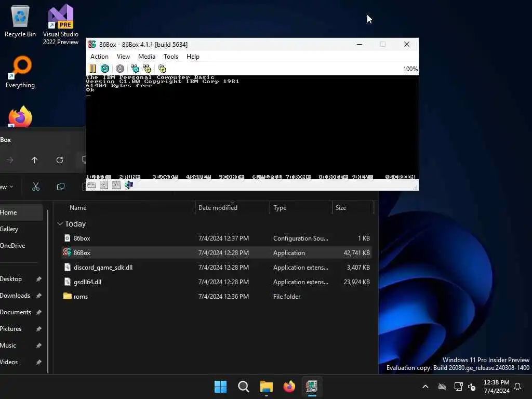Refresh the File Explorer view

pyautogui.click(x=60, y=160)
